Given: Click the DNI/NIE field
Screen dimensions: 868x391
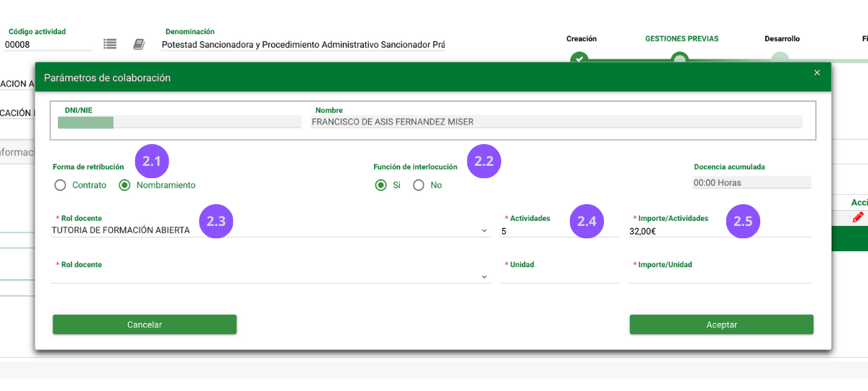Looking at the screenshot, I should tap(179, 122).
